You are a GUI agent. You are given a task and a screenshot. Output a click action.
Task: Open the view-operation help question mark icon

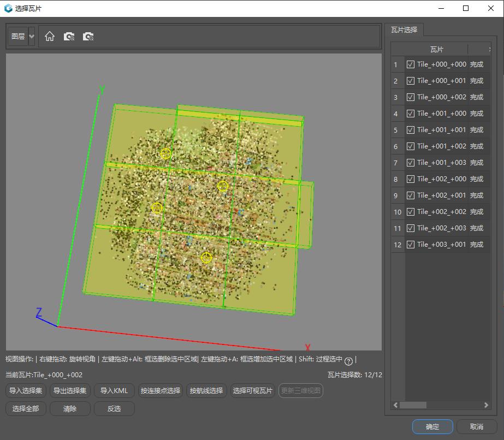tap(348, 361)
